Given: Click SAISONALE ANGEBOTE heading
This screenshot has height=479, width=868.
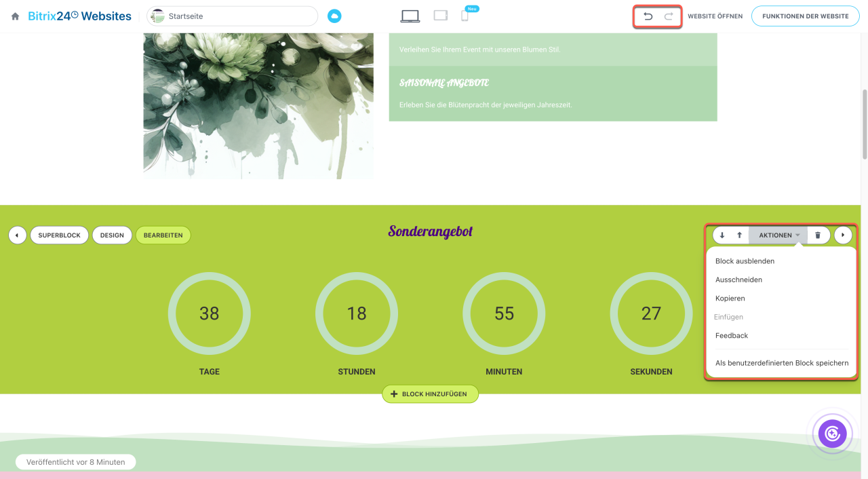Looking at the screenshot, I should click(x=444, y=83).
